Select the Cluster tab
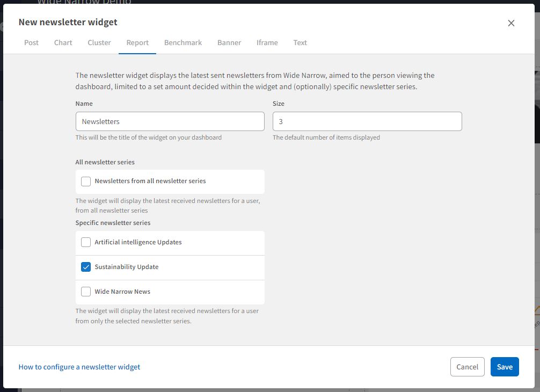Viewport: 540px width, 392px height. click(99, 42)
